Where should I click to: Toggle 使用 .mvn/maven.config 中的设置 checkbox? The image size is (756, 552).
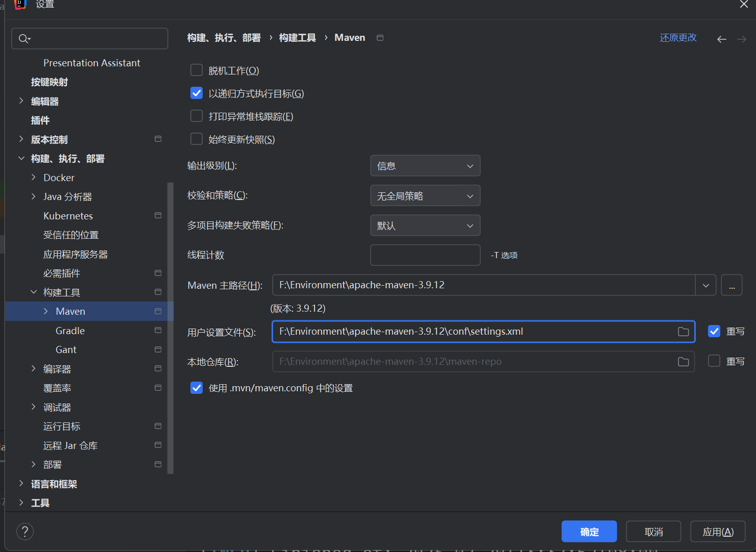coord(197,388)
